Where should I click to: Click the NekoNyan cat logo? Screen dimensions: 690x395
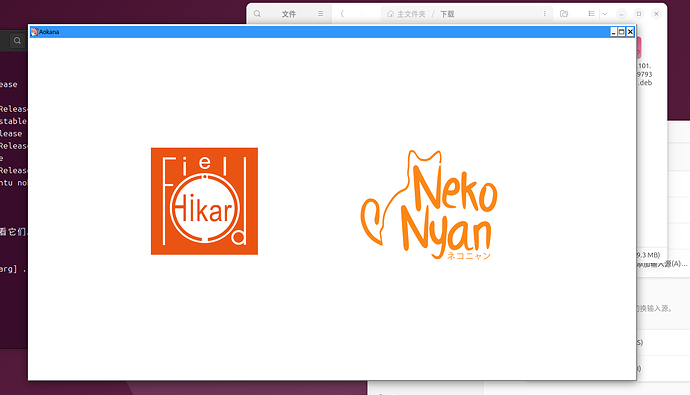click(429, 205)
